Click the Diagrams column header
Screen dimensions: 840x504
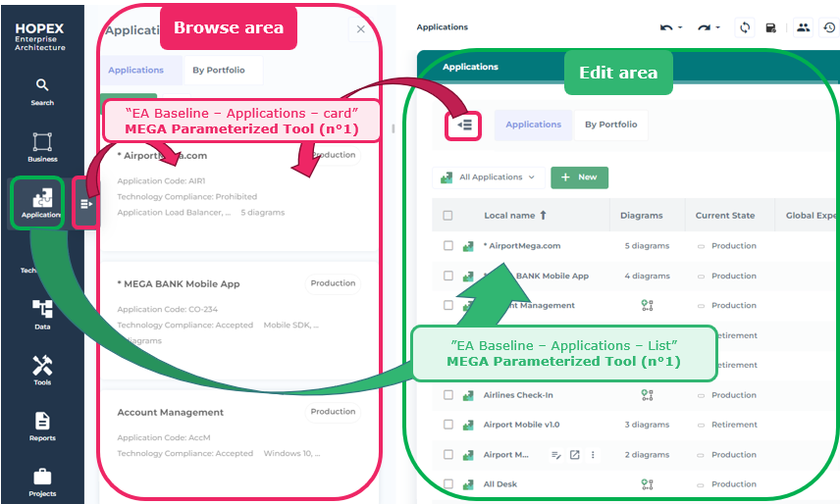641,216
